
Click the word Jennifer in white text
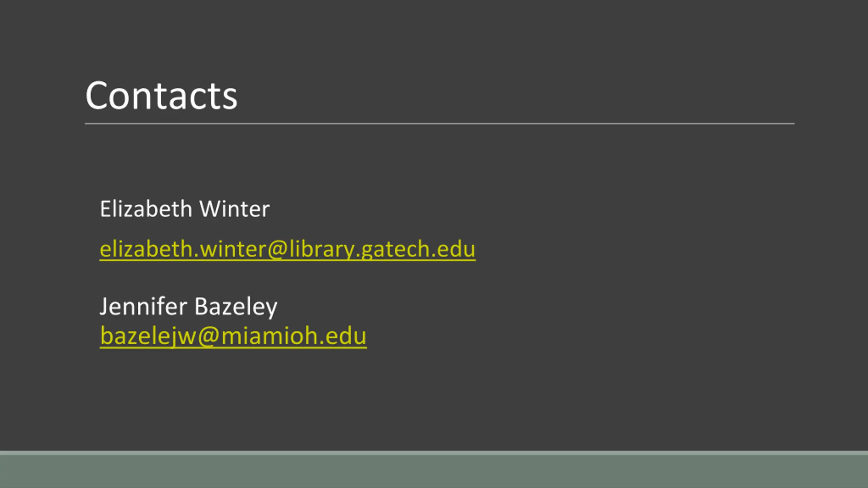point(143,306)
